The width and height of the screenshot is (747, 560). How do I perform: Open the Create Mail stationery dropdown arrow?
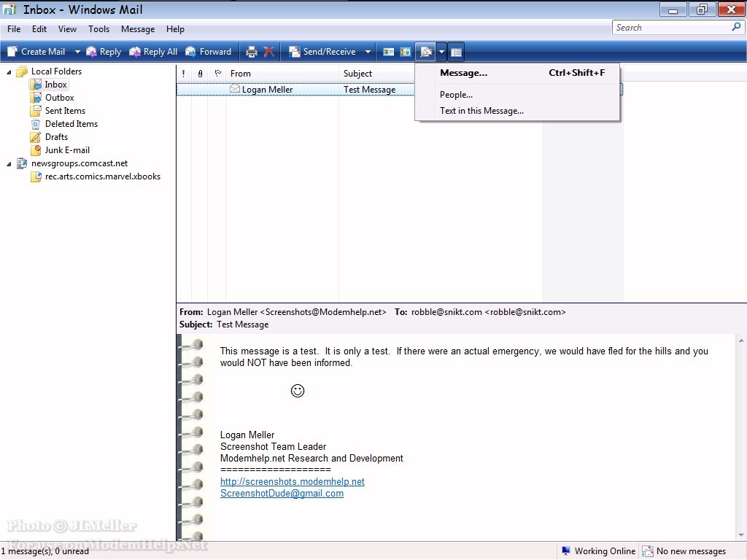click(77, 52)
